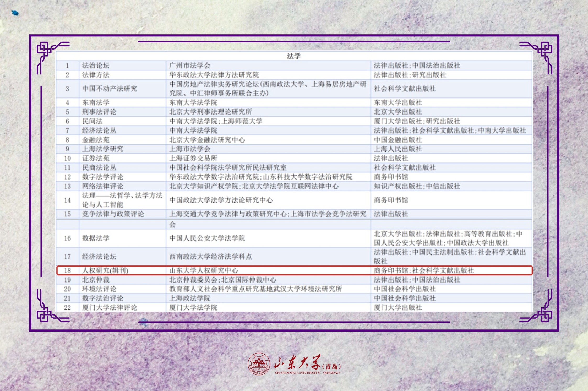Screen dimensions: 588x391
Task: Select the journal name 环境法评论
Action: pos(99,289)
